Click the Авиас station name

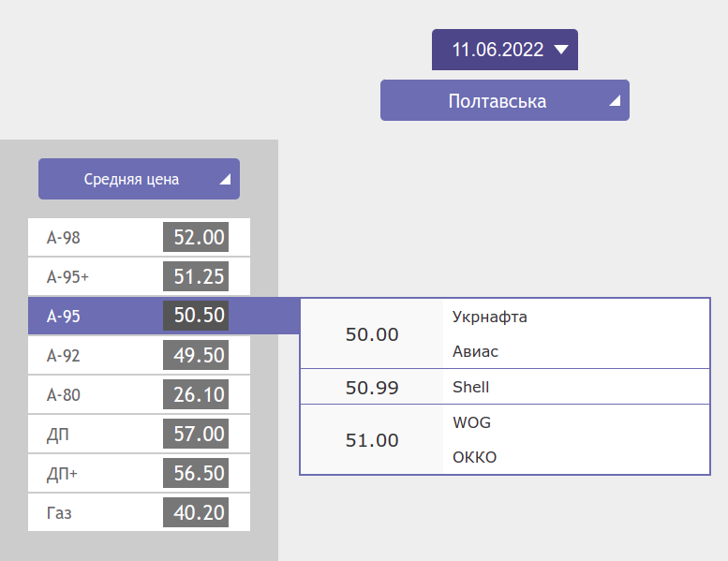coord(475,352)
